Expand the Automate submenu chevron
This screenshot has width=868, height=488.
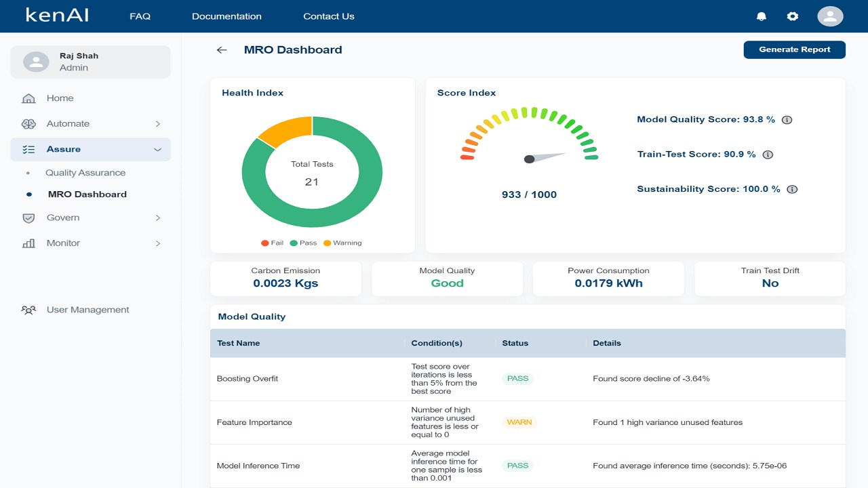[158, 124]
